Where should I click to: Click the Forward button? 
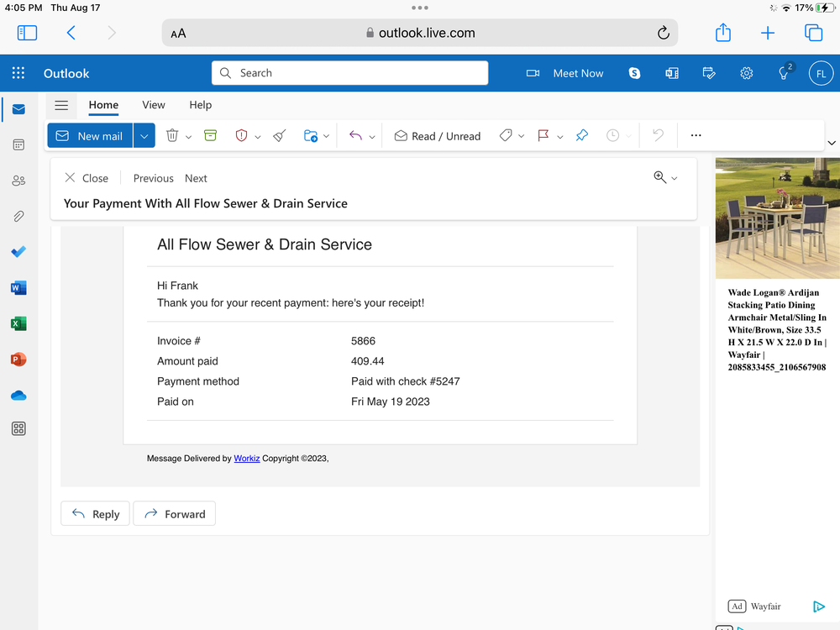pos(175,514)
